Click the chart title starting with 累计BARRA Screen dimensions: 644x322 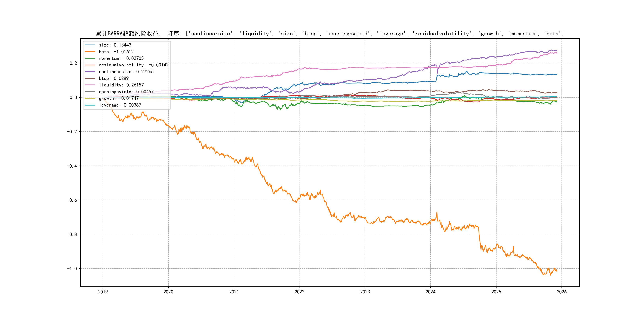pos(330,34)
